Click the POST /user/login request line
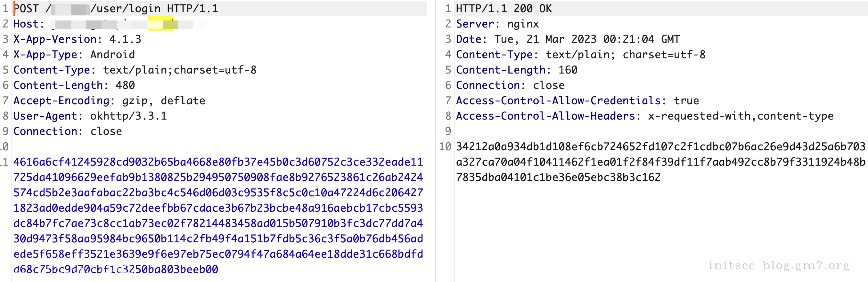Viewport: 868px width, 282px height. click(x=116, y=8)
